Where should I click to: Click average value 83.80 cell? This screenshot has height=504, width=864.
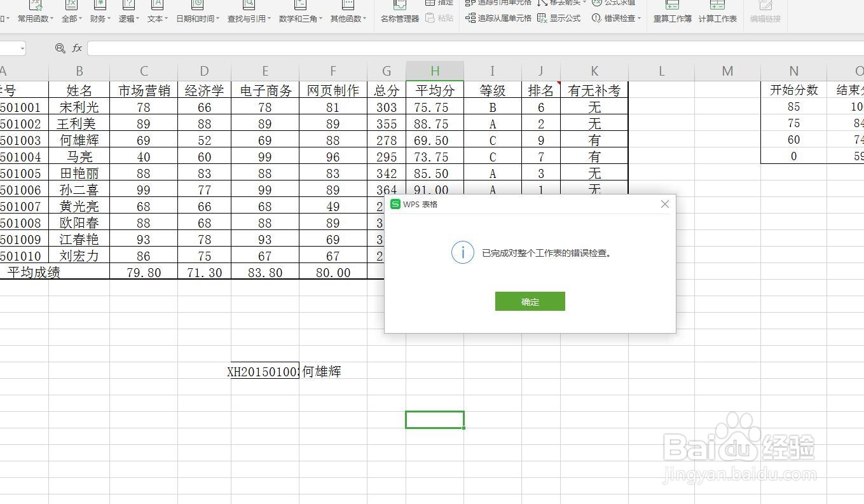265,273
